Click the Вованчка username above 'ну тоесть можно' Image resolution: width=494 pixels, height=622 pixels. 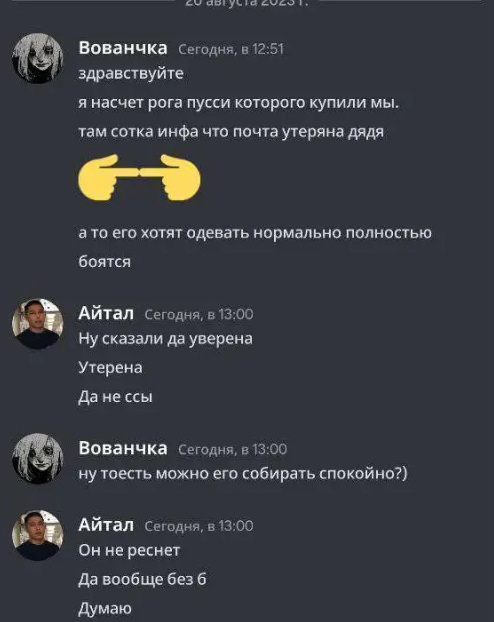(123, 448)
